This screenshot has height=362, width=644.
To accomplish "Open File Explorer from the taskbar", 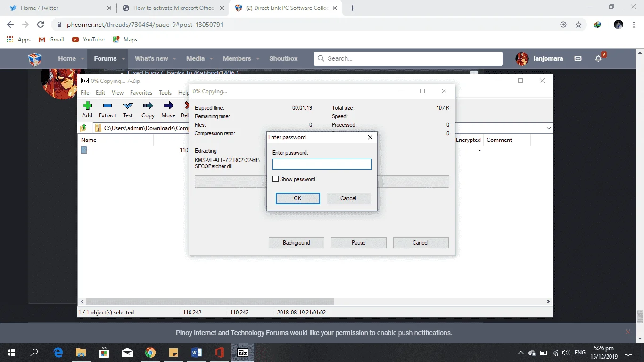I will click(x=81, y=353).
